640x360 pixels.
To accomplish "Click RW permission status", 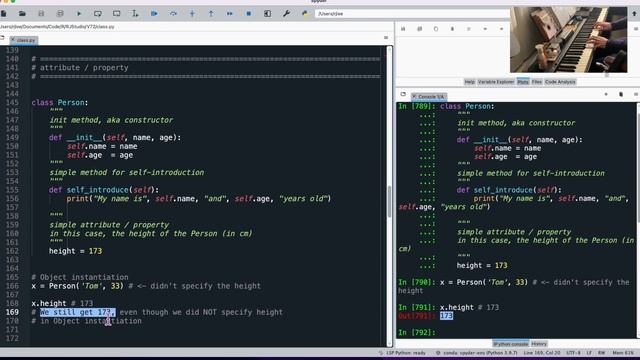I will point(602,353).
